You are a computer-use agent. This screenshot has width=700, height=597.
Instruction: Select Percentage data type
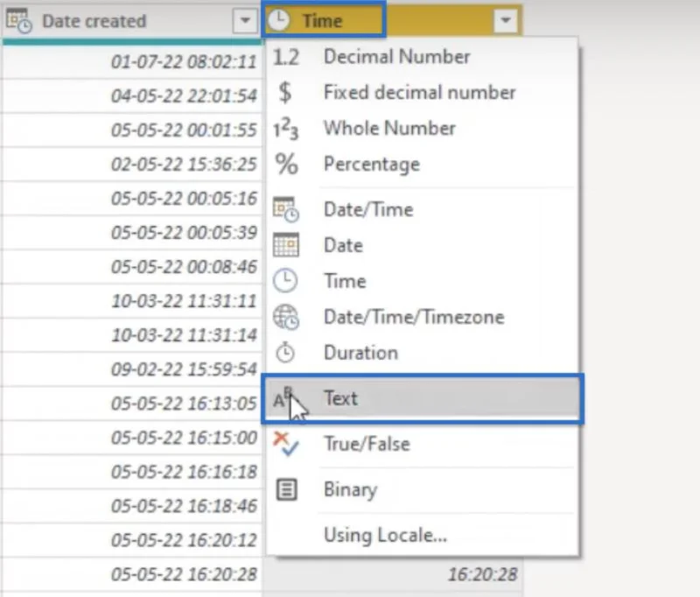(423, 165)
